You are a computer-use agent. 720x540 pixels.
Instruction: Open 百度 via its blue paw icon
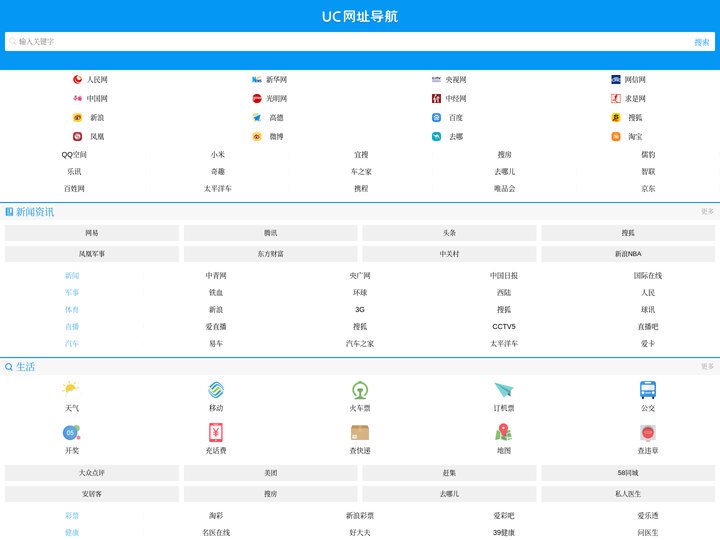click(436, 118)
